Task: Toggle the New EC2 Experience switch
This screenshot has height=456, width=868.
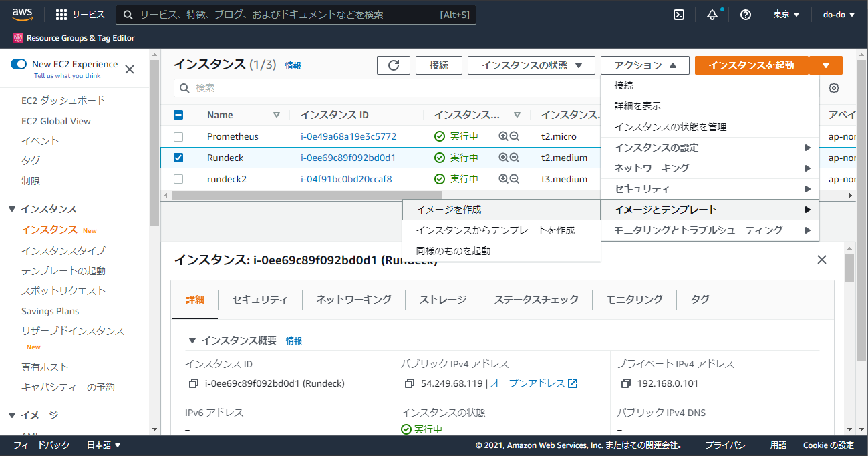Action: pos(19,64)
